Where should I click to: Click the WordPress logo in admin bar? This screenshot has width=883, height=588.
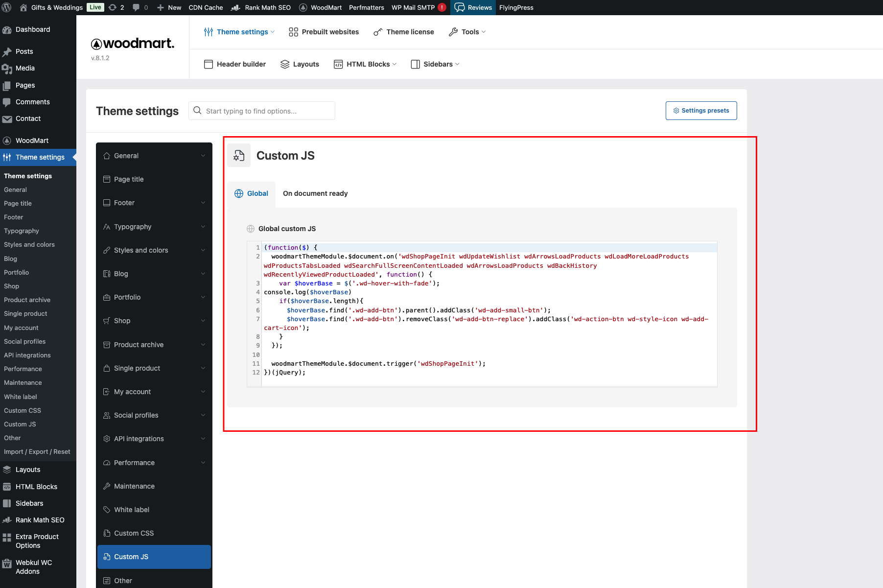coord(7,7)
